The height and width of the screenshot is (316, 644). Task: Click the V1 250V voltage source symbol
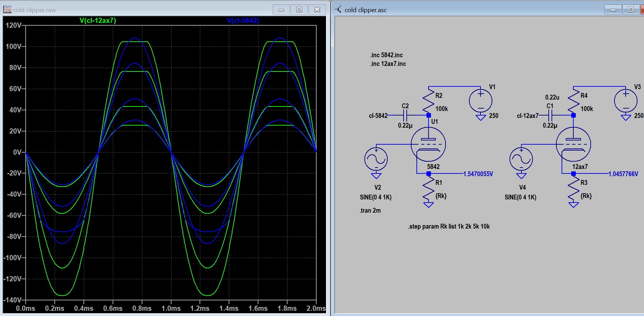480,101
